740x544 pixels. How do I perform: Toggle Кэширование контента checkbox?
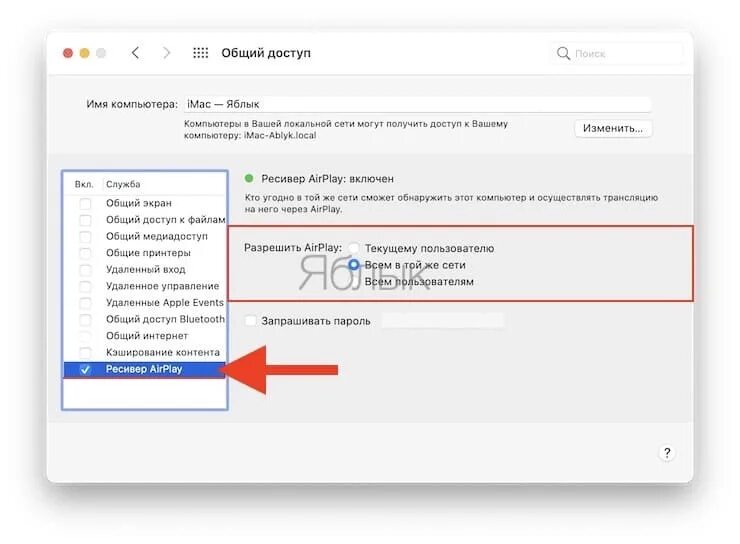tap(85, 352)
